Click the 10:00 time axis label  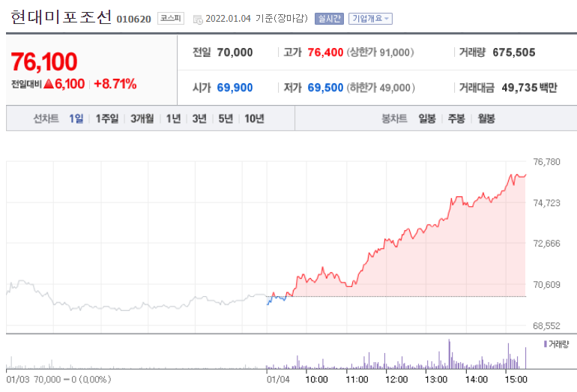(x=316, y=379)
